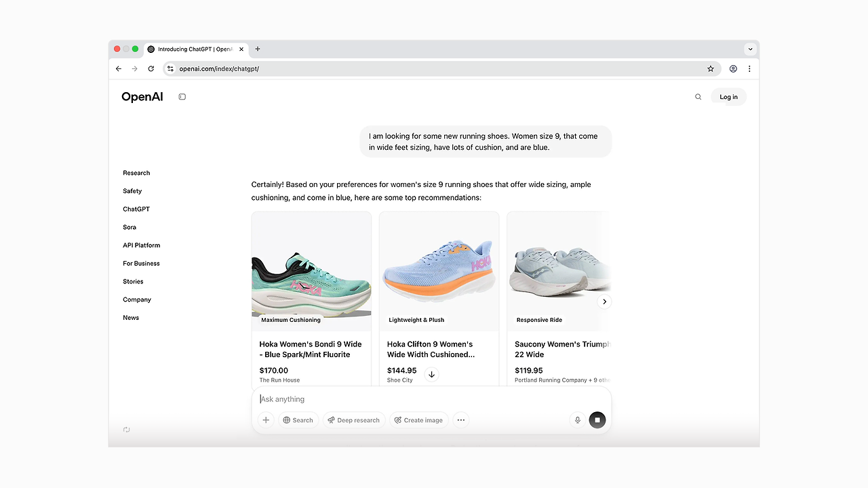Reload the current page

(151, 68)
